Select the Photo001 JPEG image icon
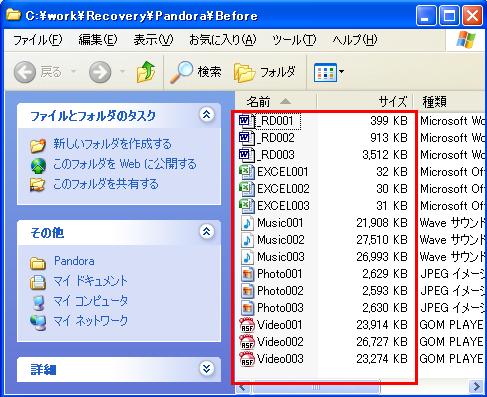 click(x=247, y=274)
